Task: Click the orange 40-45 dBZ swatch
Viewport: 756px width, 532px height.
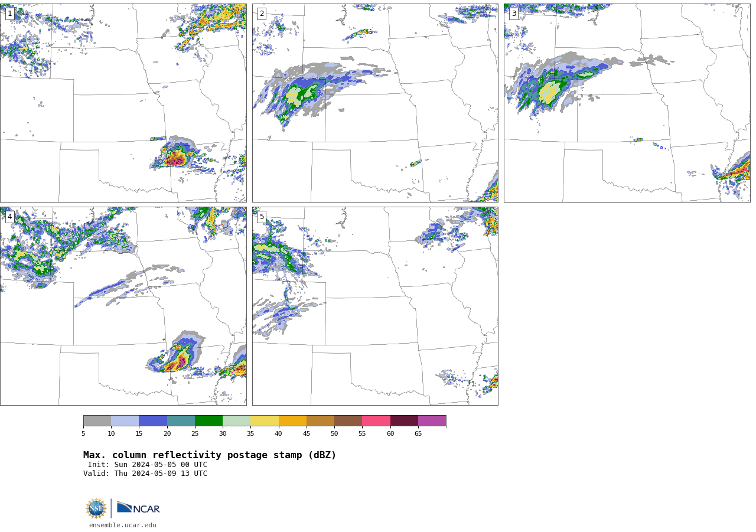Action: click(x=292, y=421)
